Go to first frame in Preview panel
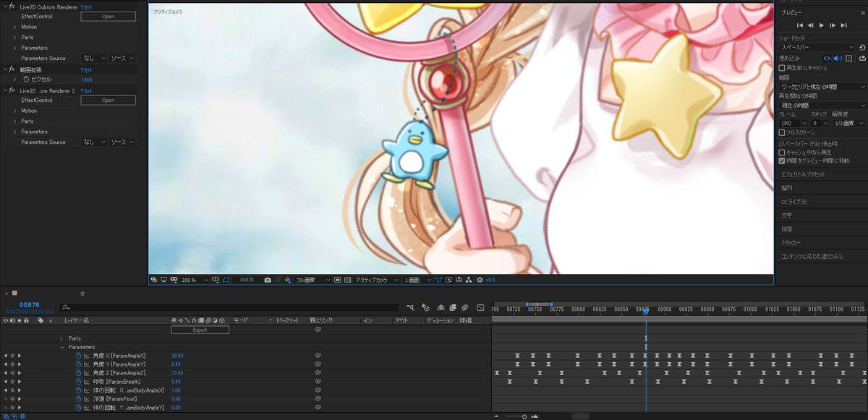868x420 pixels. [x=799, y=25]
